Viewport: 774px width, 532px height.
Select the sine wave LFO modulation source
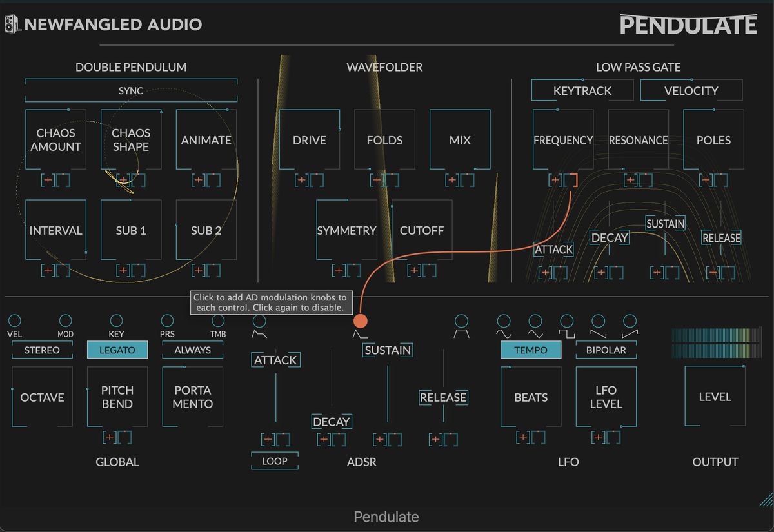(503, 320)
